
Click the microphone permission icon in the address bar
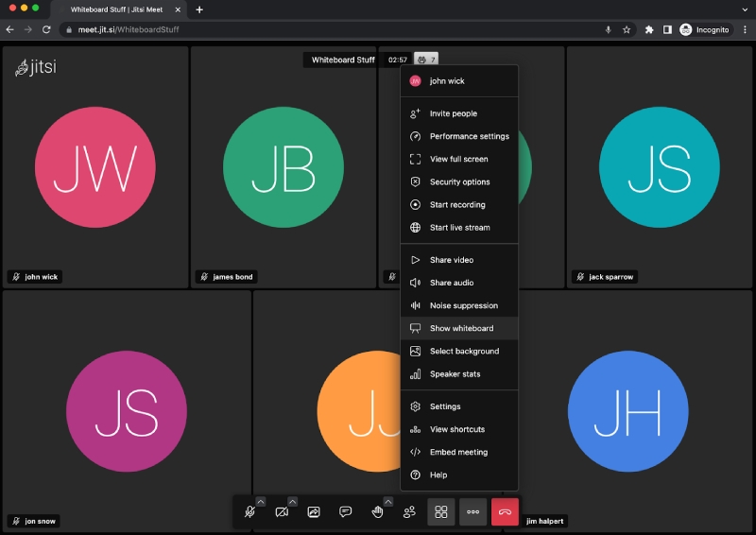pos(609,29)
